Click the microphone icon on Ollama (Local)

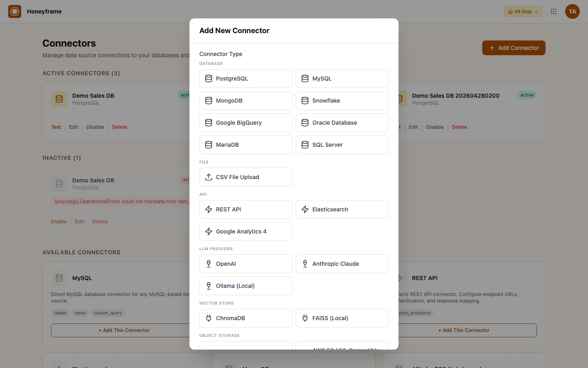[209, 286]
